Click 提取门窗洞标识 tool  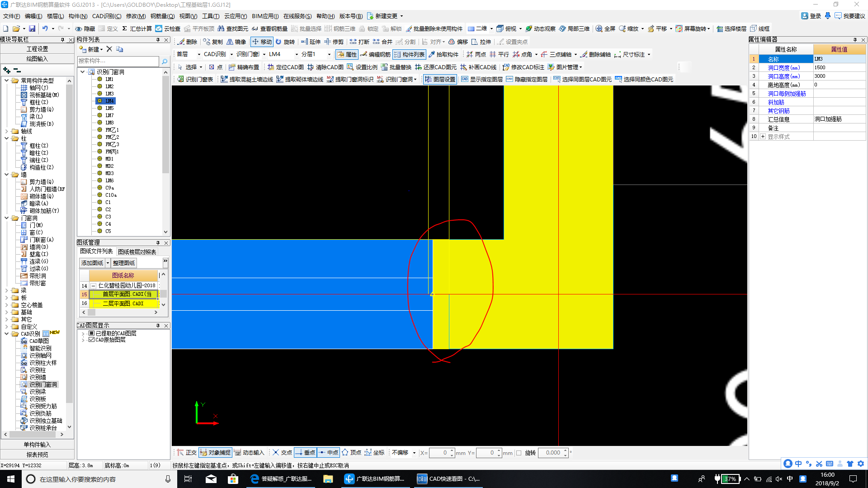coord(350,79)
